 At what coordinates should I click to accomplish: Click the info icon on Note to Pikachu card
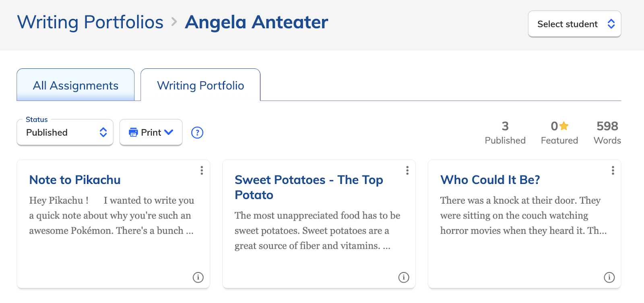[x=198, y=278]
